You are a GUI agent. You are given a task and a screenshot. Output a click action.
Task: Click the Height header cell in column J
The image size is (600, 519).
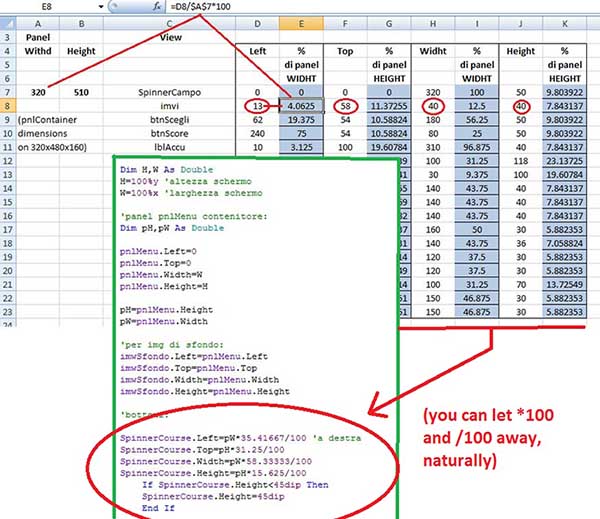(x=521, y=51)
